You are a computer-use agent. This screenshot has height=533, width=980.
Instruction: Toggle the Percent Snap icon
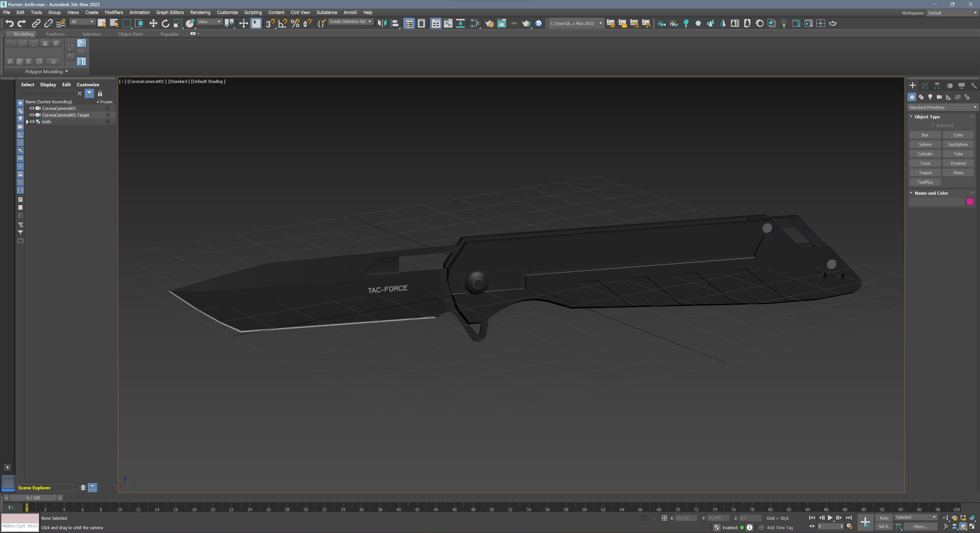coord(295,23)
